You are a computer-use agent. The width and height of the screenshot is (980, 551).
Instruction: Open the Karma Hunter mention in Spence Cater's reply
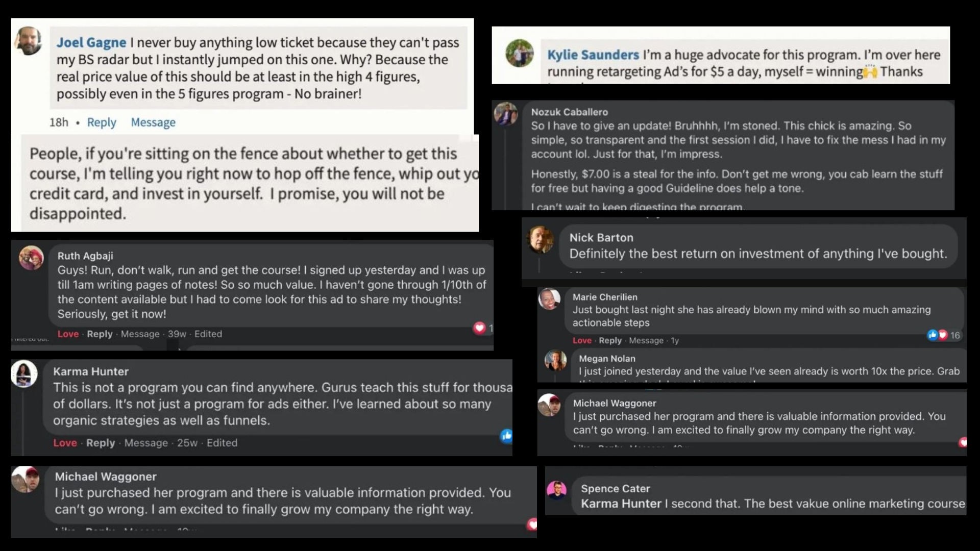coord(621,504)
